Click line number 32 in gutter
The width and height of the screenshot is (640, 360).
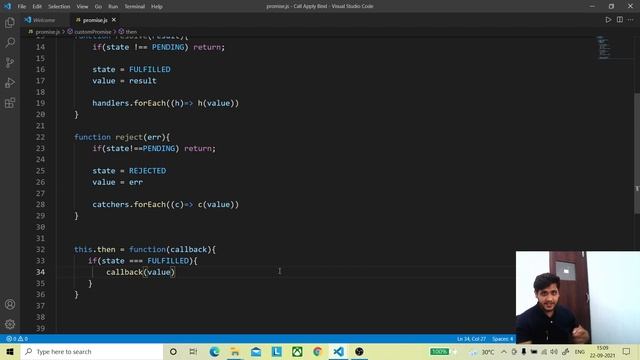click(x=40, y=249)
